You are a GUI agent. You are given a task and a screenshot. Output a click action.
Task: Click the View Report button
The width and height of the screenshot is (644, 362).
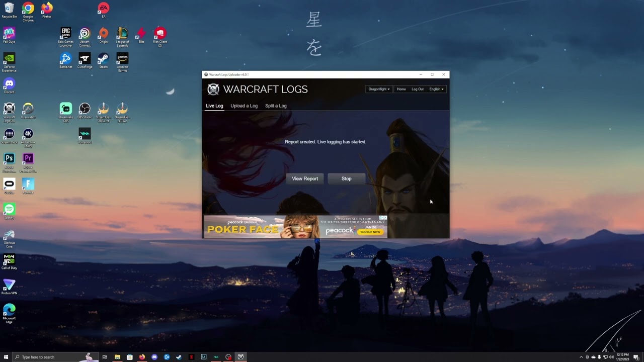click(305, 178)
